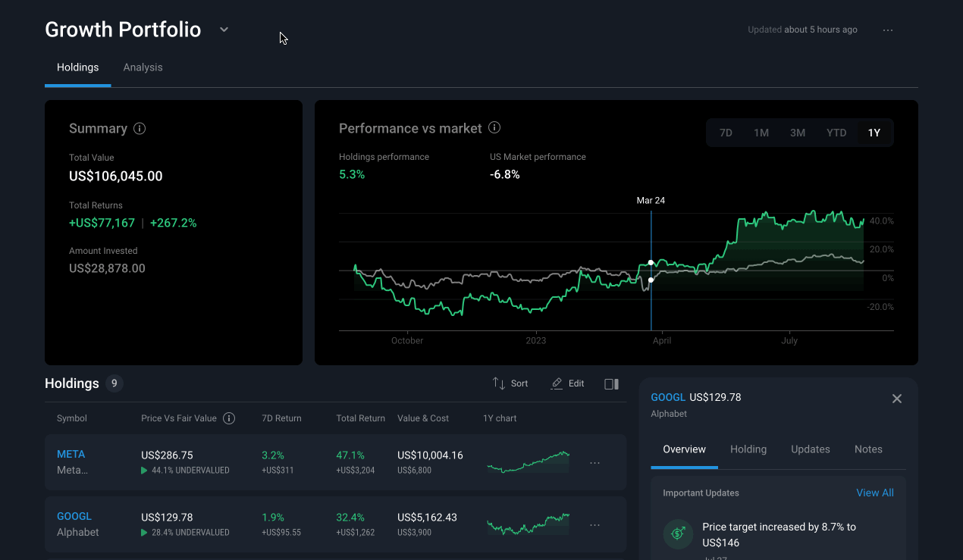Open the Growth Portfolio dropdown chevron
This screenshot has height=560, width=963.
[224, 30]
